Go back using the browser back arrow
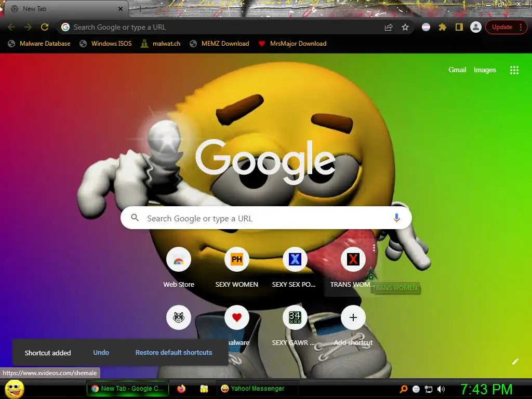The image size is (532, 399). click(x=11, y=27)
